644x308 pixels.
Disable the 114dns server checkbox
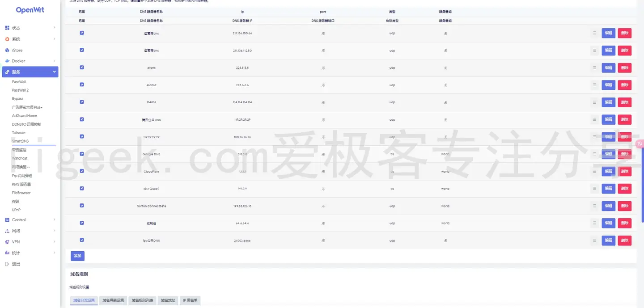[x=82, y=102]
